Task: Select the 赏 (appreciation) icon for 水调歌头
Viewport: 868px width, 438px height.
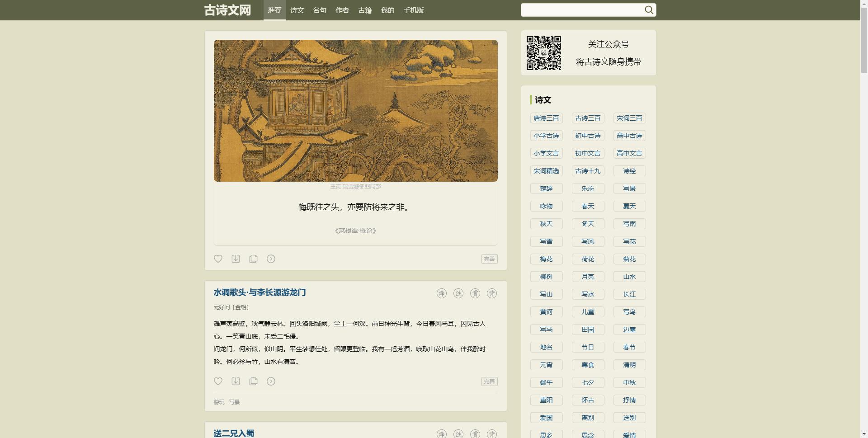Action: coord(475,293)
